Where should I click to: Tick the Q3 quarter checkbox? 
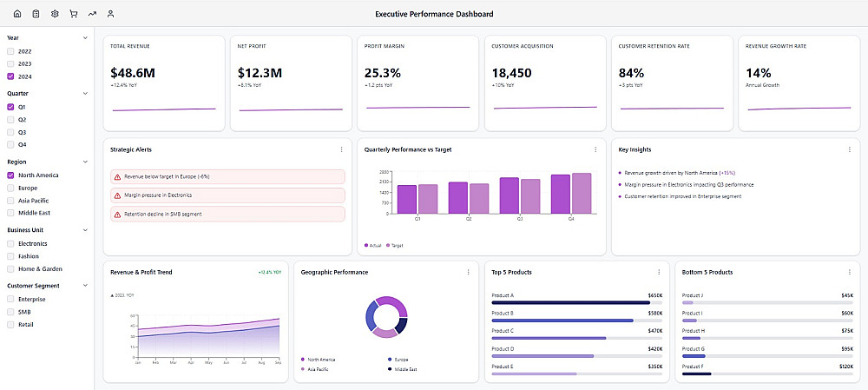tap(10, 132)
